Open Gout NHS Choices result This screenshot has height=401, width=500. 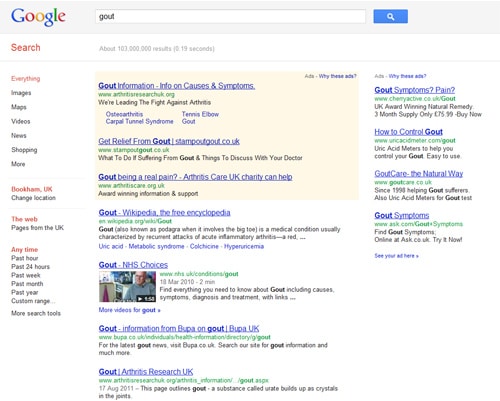point(133,265)
